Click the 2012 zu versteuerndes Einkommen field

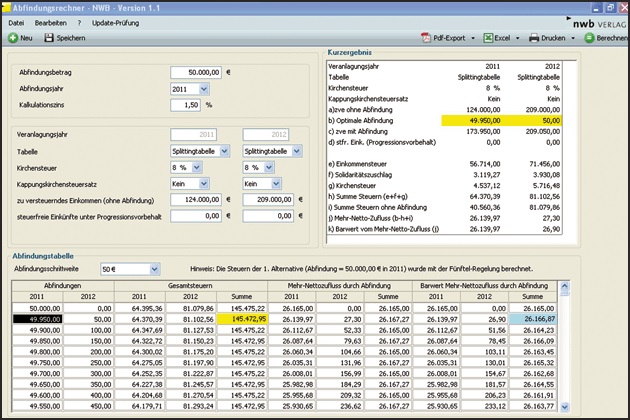tap(268, 199)
